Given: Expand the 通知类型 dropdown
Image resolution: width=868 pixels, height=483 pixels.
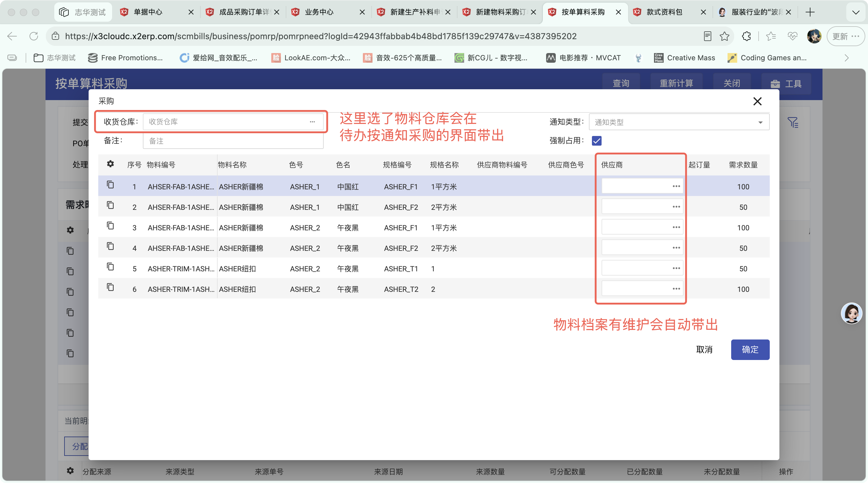Looking at the screenshot, I should click(x=679, y=122).
